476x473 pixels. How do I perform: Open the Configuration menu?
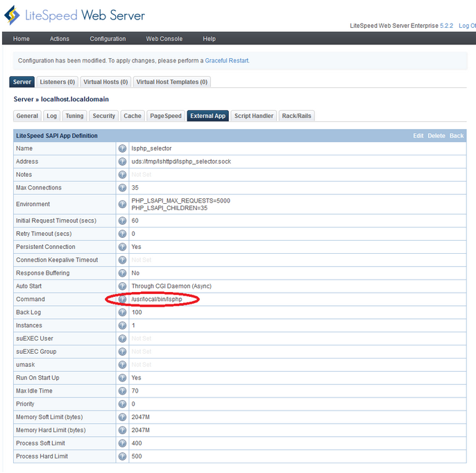(x=108, y=39)
